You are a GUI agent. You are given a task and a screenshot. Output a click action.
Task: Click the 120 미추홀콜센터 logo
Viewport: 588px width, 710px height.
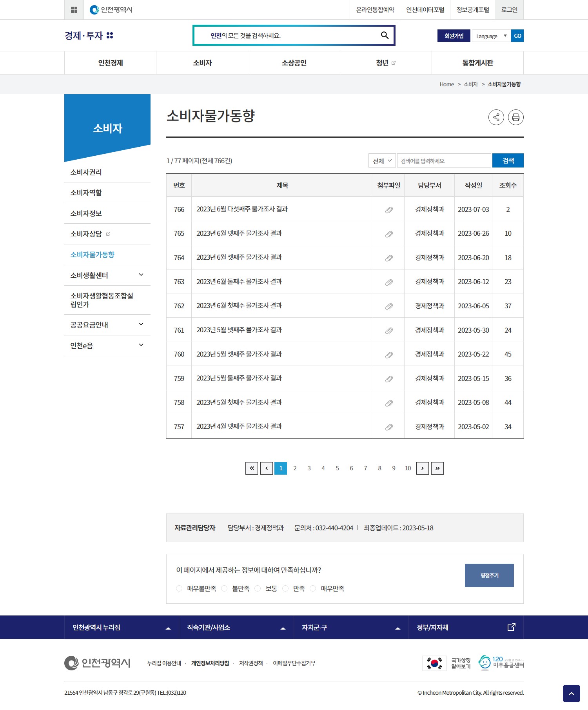point(501,663)
